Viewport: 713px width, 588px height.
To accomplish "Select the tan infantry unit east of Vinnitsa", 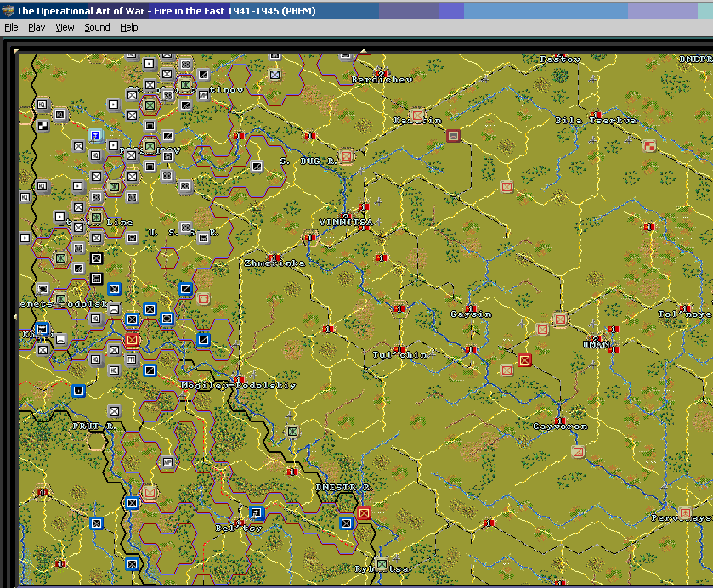I will pyautogui.click(x=506, y=186).
